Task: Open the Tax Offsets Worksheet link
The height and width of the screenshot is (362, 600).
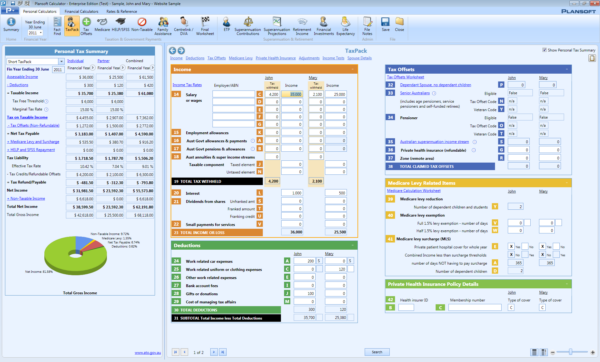Action: (x=405, y=77)
